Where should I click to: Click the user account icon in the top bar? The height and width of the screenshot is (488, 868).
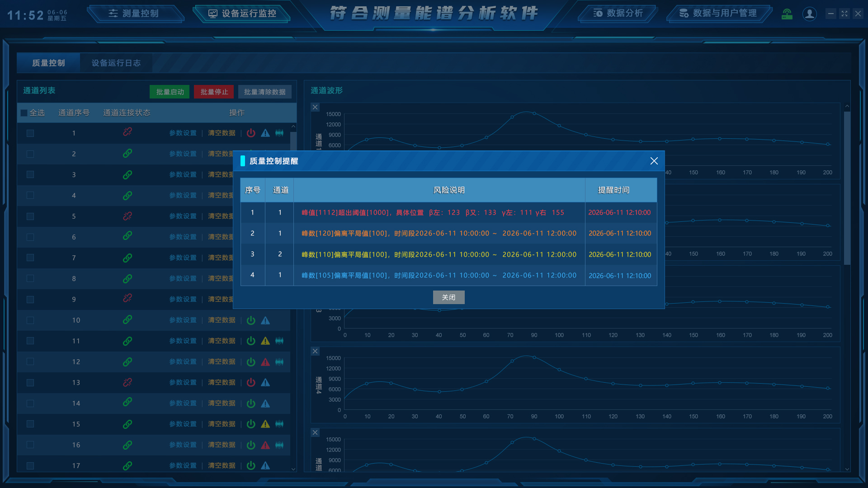point(809,14)
